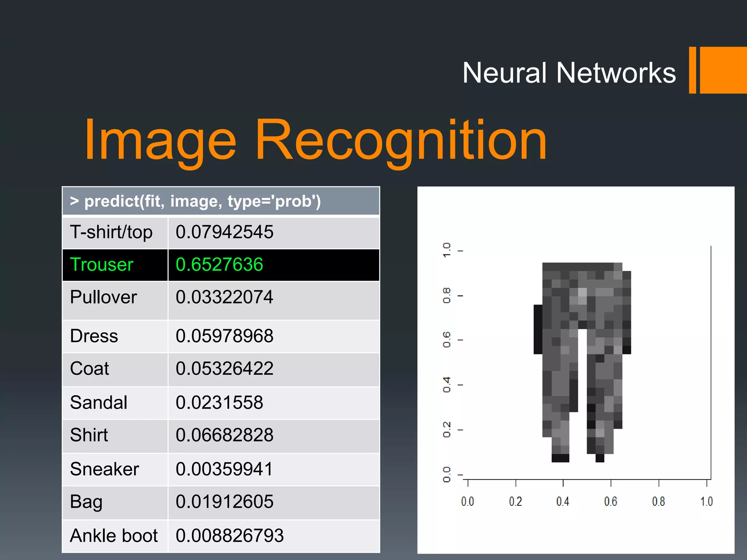Click the 'Shirt' label cell
Image resolution: width=747 pixels, height=560 pixels.
point(115,436)
